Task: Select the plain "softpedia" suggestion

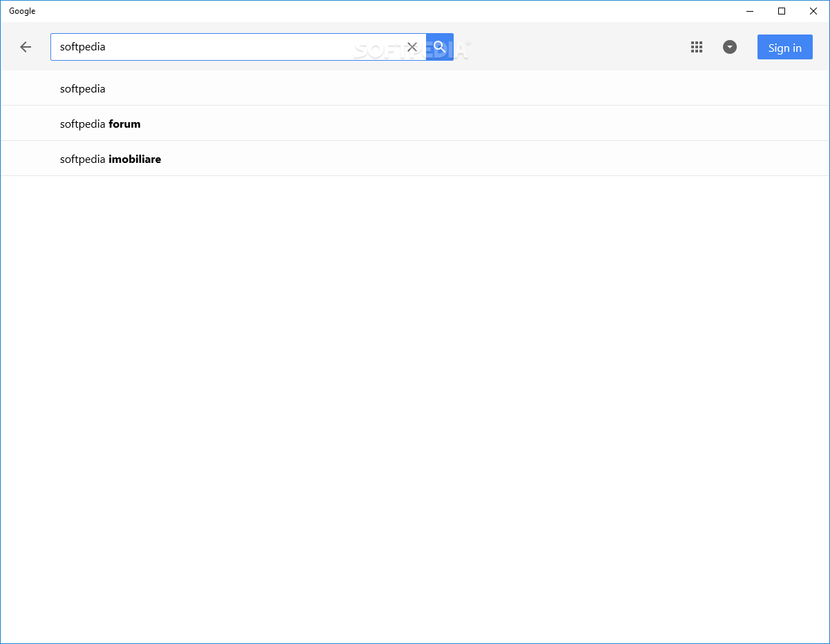Action: (x=415, y=88)
